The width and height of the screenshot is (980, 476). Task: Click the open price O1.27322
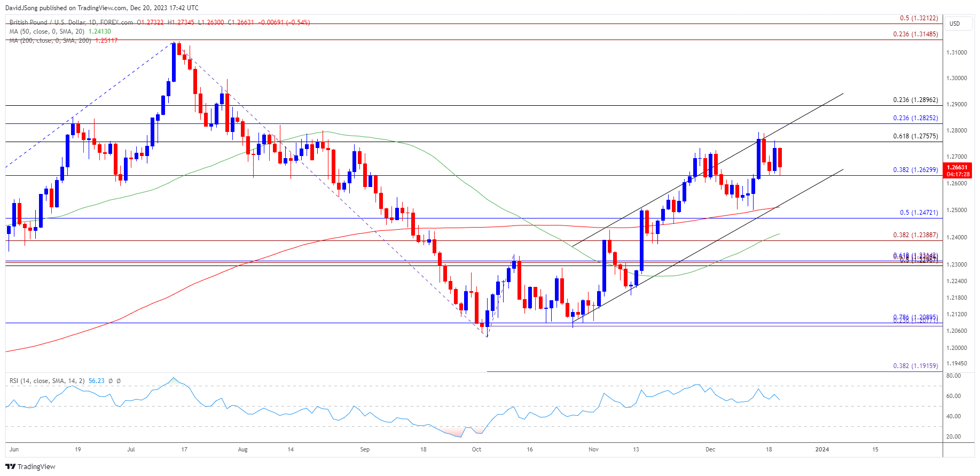[150, 22]
